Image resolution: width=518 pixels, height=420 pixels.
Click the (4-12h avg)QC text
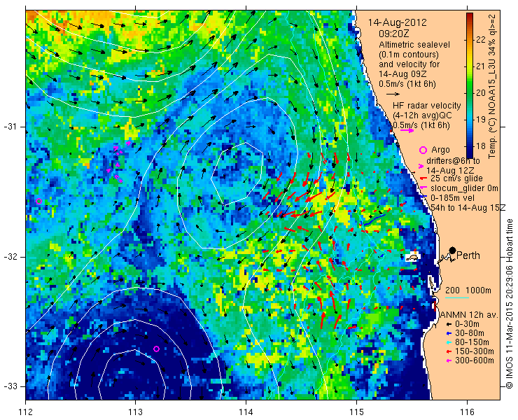(x=423, y=115)
